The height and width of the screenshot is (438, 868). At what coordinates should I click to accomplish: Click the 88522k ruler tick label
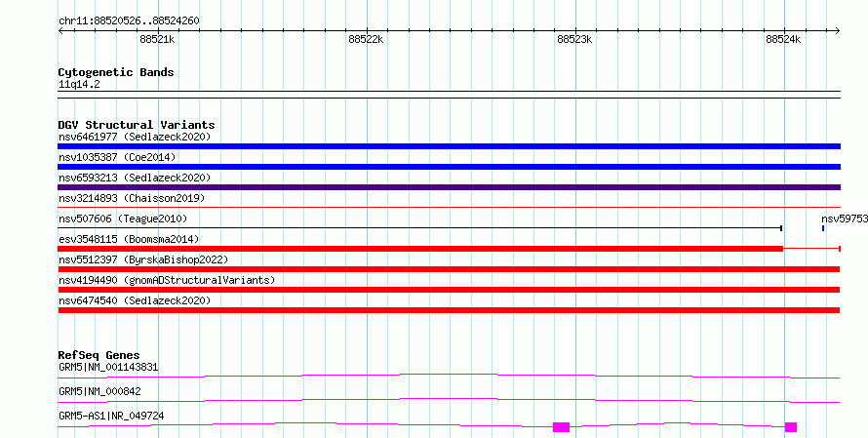366,39
